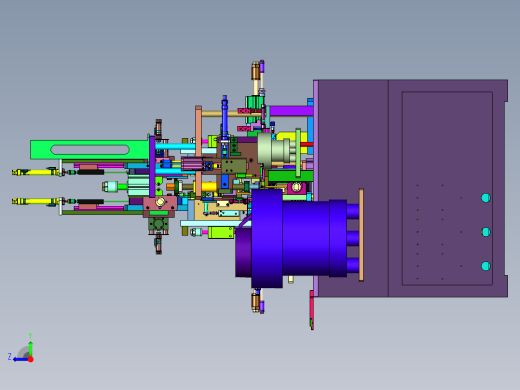Screen dimensions: 520x390
Task: Select the green slotted plate on the left
Action: click(89, 150)
